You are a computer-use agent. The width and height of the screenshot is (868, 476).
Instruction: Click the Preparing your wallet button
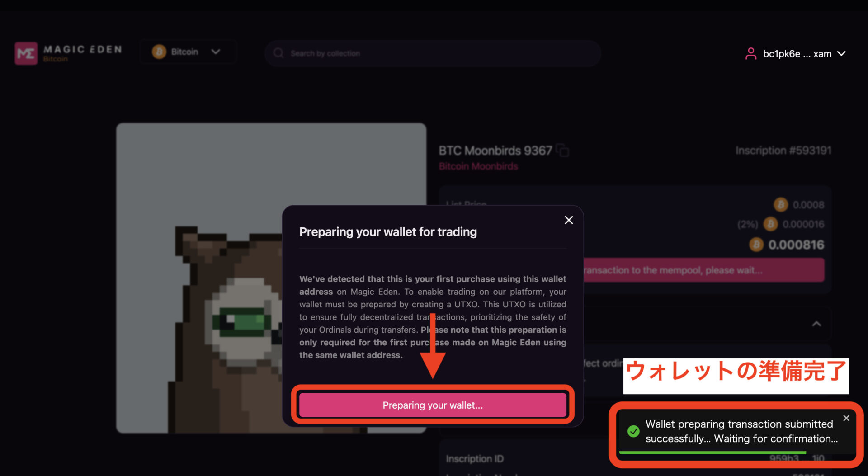(433, 405)
